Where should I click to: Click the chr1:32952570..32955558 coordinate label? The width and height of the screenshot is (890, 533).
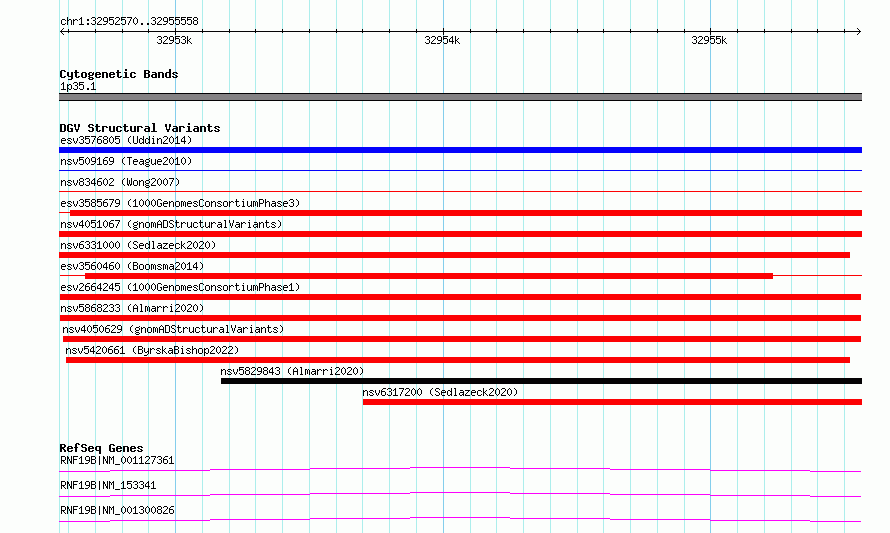(x=129, y=21)
